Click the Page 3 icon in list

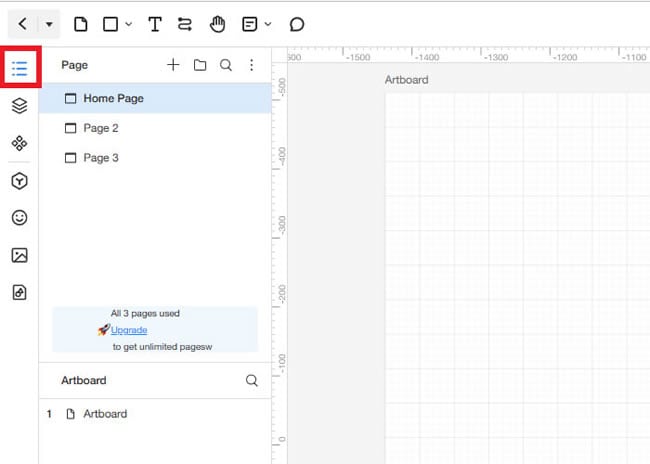70,158
